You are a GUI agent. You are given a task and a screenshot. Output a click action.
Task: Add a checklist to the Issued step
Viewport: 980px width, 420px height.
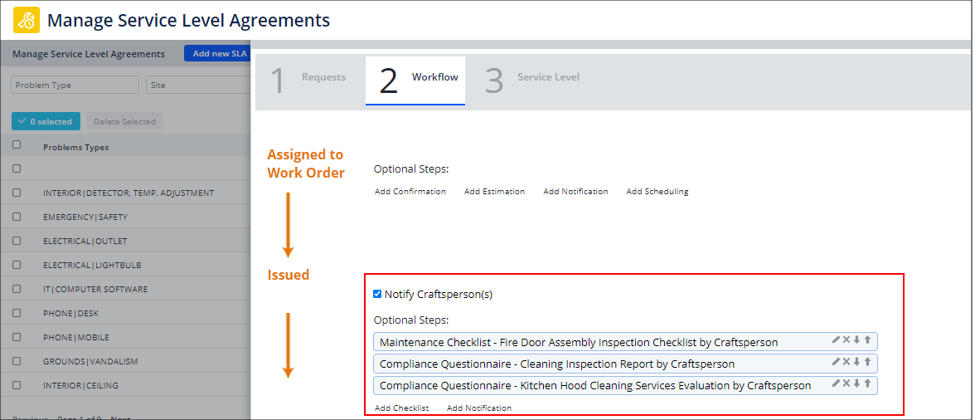tap(401, 408)
